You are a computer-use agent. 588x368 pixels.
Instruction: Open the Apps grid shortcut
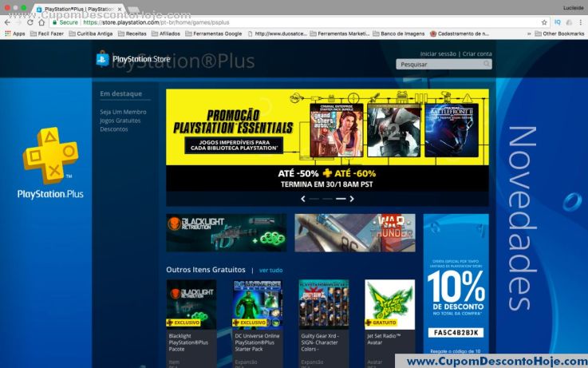tap(15, 34)
